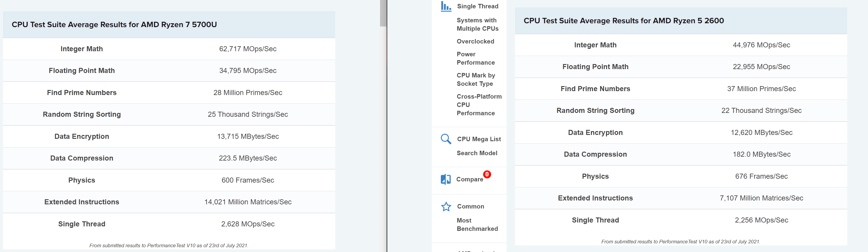This screenshot has height=252, width=868.
Task: Click the 44,976 MOps/Sec value
Action: [x=761, y=45]
